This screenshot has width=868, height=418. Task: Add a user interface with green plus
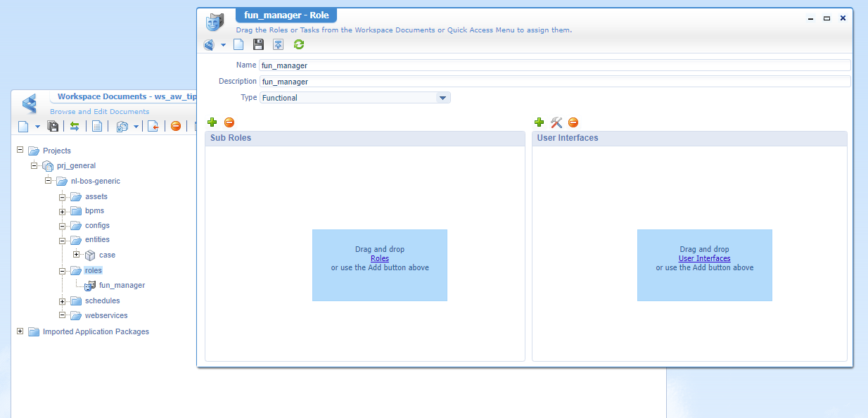click(540, 122)
